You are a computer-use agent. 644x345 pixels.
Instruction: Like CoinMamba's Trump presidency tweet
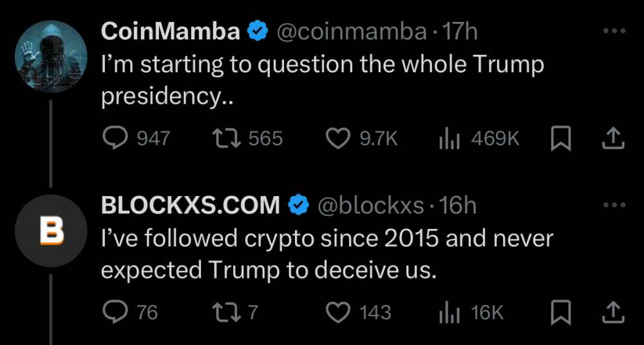339,139
